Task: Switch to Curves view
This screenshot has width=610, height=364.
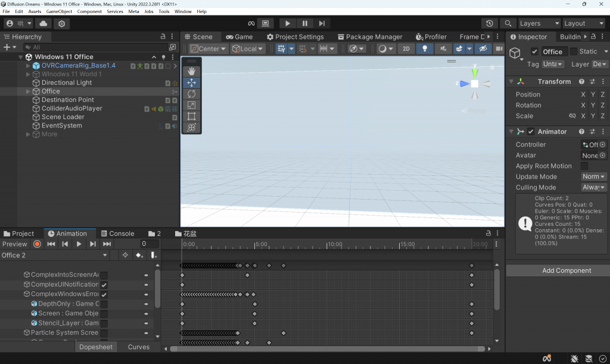Action: [138, 347]
